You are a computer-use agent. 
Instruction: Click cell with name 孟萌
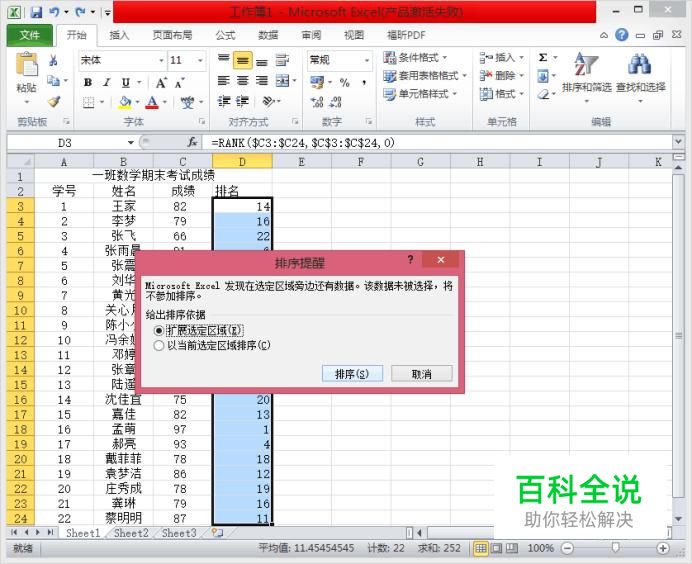click(x=124, y=429)
